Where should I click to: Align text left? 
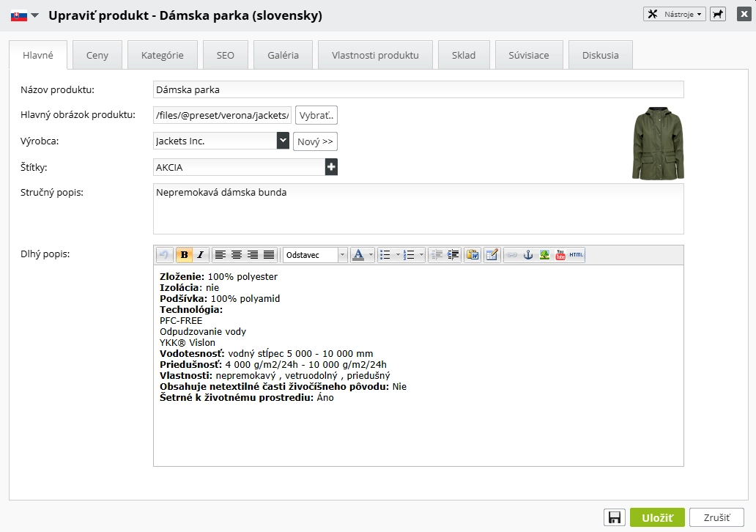(220, 255)
